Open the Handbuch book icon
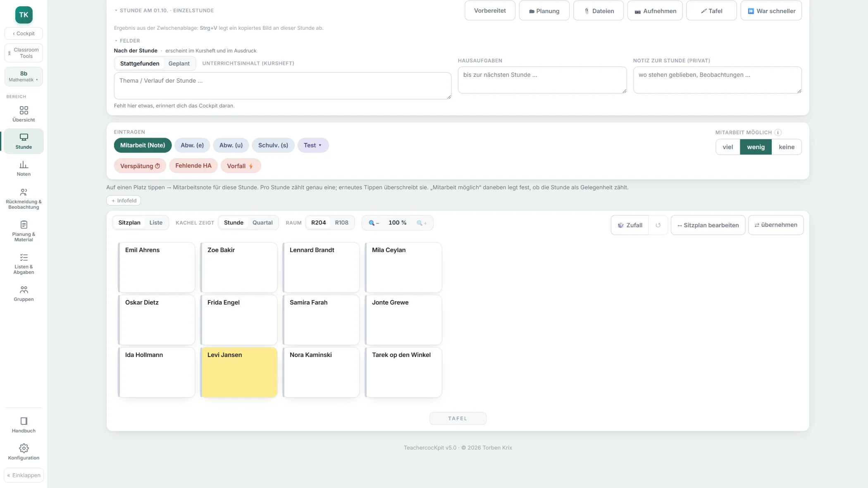This screenshot has height=488, width=868. 24,421
